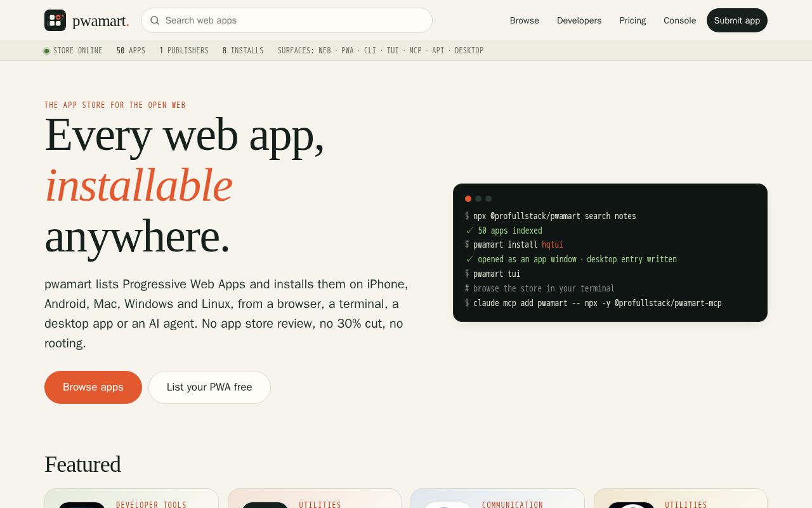The height and width of the screenshot is (508, 812).
Task: Click the 'pwamart tui' terminal line
Action: pyautogui.click(x=493, y=274)
